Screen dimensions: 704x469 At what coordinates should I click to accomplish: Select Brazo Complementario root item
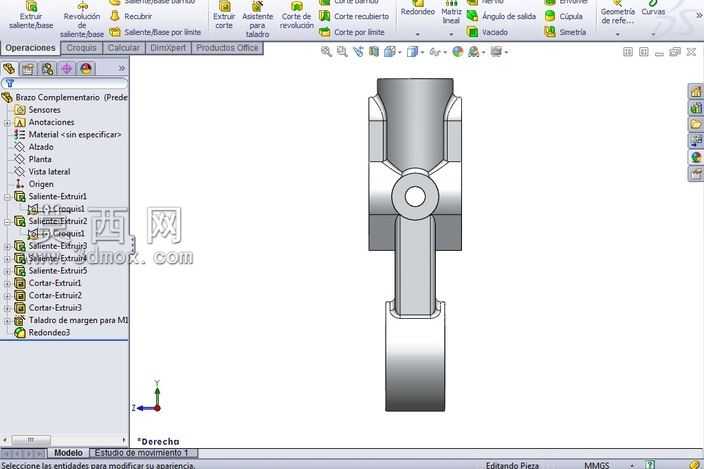tap(65, 97)
